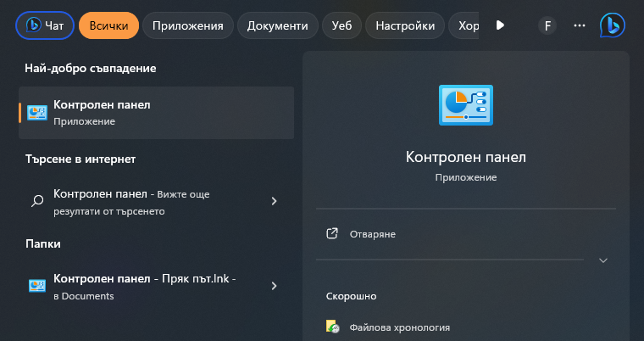Switch to the Настройки filter

(x=405, y=25)
